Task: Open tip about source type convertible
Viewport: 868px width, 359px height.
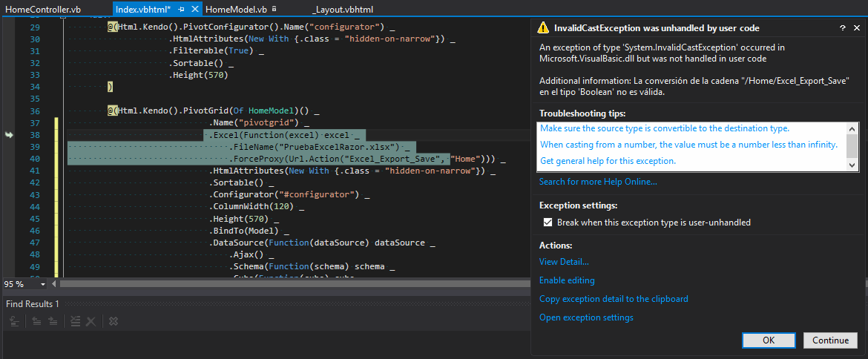Action: coord(664,128)
